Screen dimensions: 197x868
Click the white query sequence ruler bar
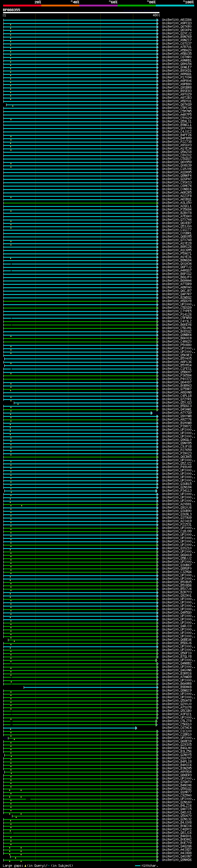(81, 12)
